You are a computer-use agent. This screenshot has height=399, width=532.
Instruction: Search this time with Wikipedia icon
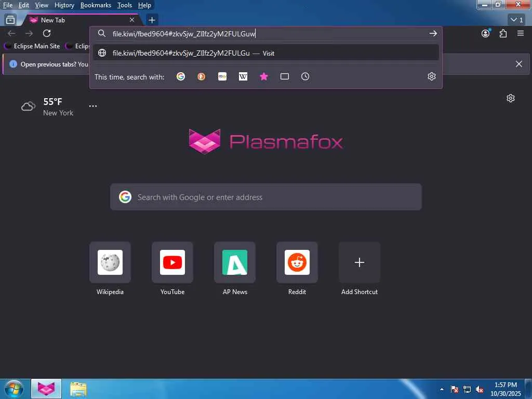click(x=243, y=77)
